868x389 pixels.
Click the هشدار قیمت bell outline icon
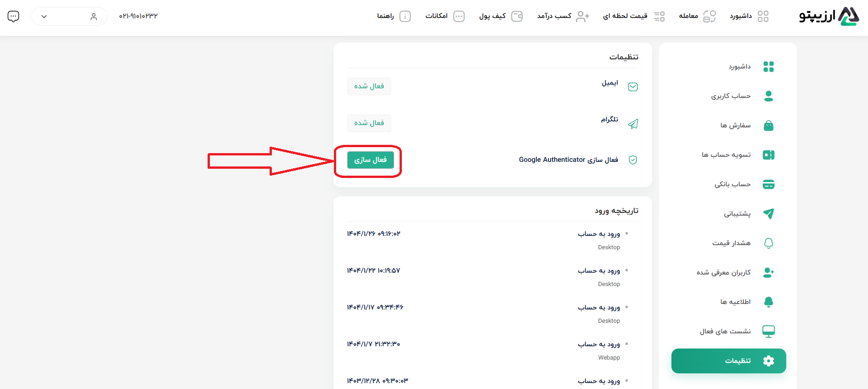768,243
